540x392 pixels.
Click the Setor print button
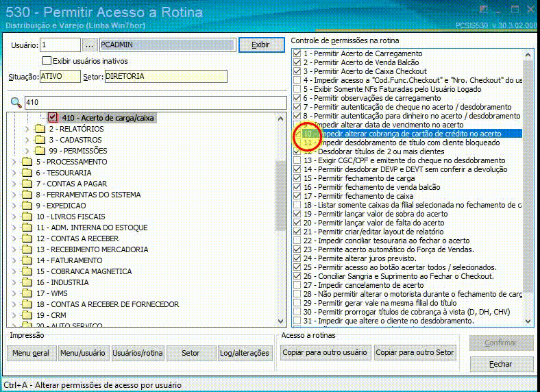(191, 353)
